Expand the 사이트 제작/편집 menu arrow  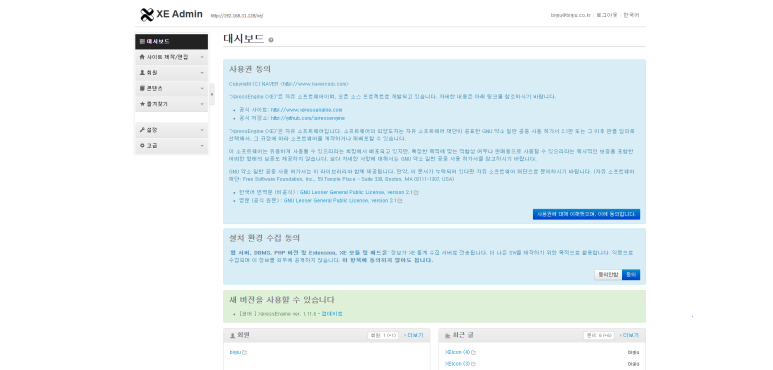(202, 57)
